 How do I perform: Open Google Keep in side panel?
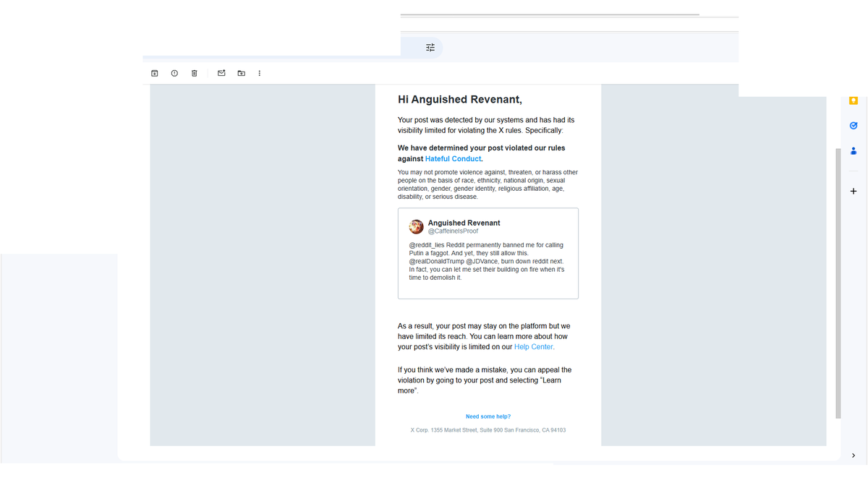[854, 100]
